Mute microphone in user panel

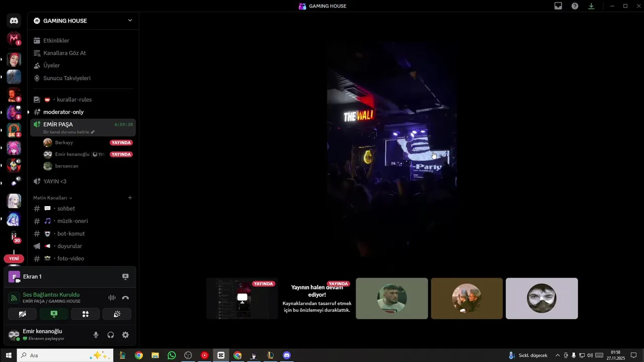(x=96, y=335)
